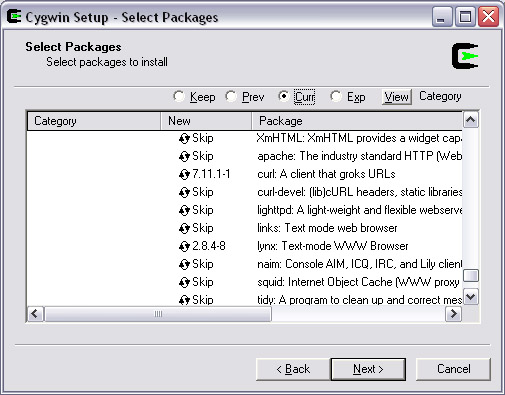Click the vertical scrollbar up arrow

[471, 120]
